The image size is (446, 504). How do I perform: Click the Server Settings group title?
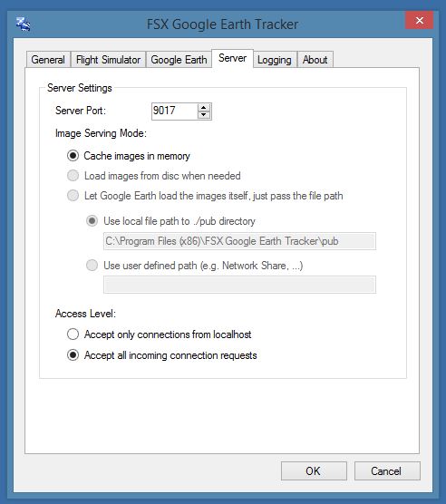coord(80,88)
